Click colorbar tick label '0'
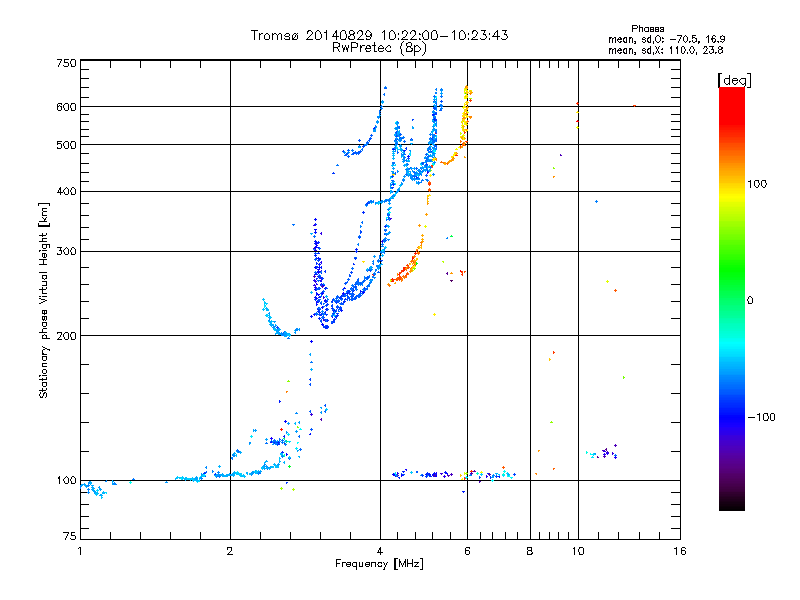The image size is (800, 600). (750, 301)
